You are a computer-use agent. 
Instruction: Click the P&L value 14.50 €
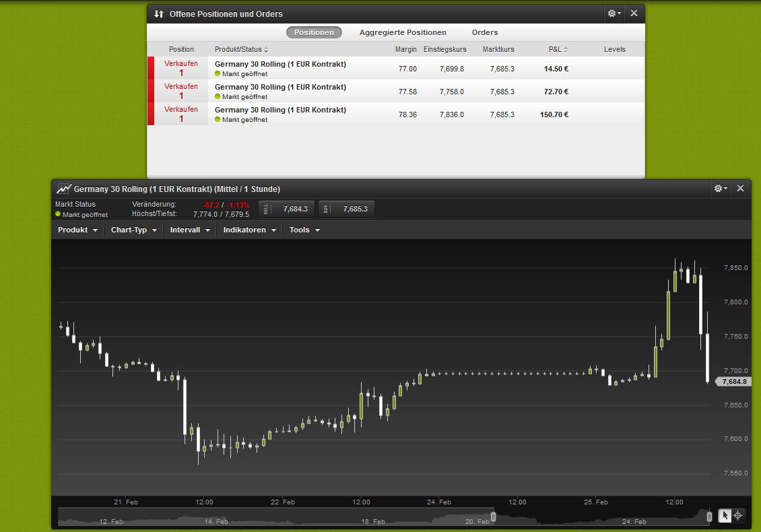click(x=556, y=69)
